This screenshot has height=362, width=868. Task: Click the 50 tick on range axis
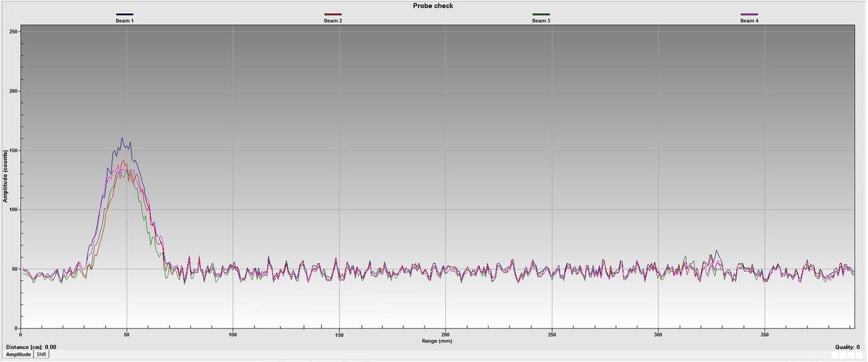click(x=127, y=334)
